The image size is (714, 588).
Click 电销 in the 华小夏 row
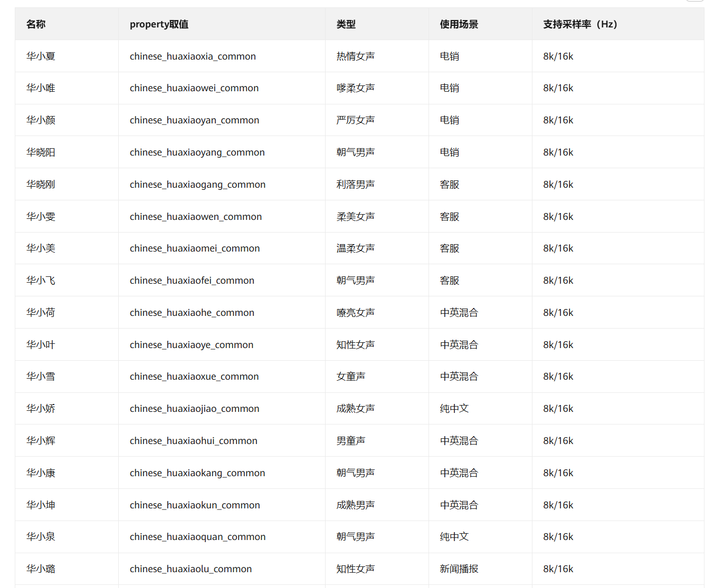(x=450, y=56)
